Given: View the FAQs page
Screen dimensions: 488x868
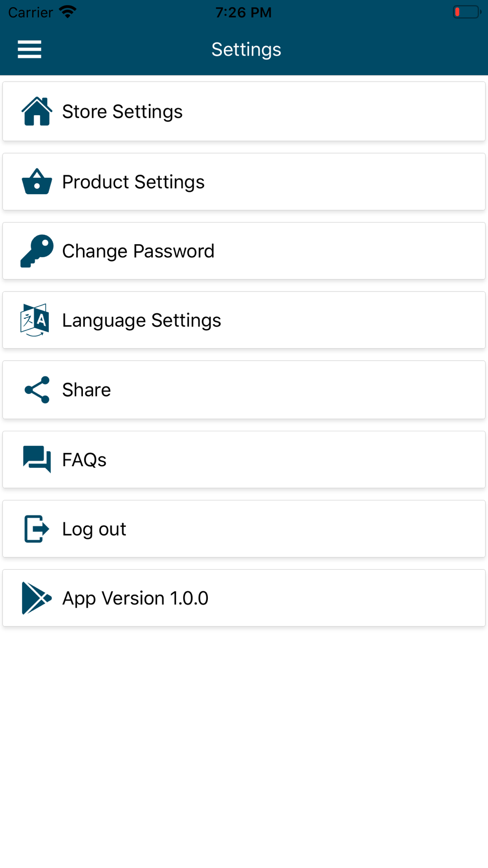Looking at the screenshot, I should pyautogui.click(x=244, y=459).
